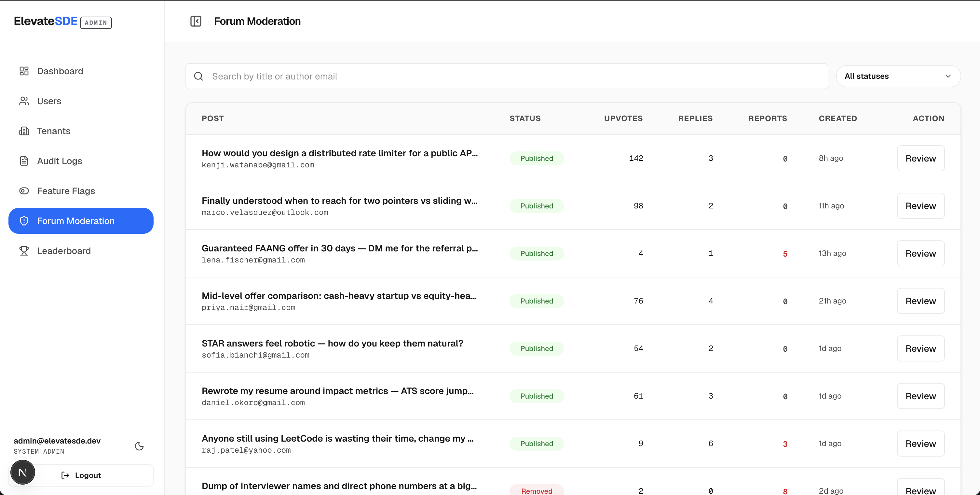Click the STATUS column header
The image size is (980, 495).
coord(525,119)
